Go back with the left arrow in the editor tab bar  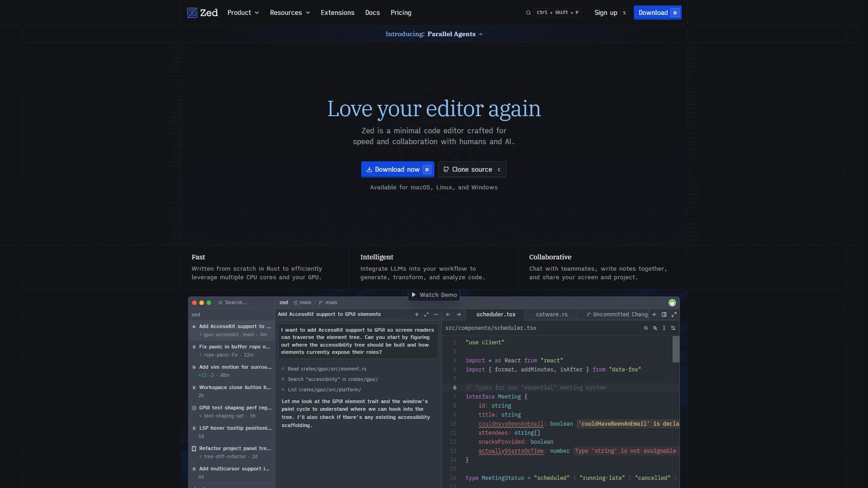448,314
